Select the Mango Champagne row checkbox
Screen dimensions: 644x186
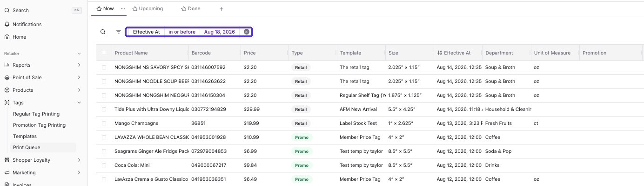click(104, 123)
